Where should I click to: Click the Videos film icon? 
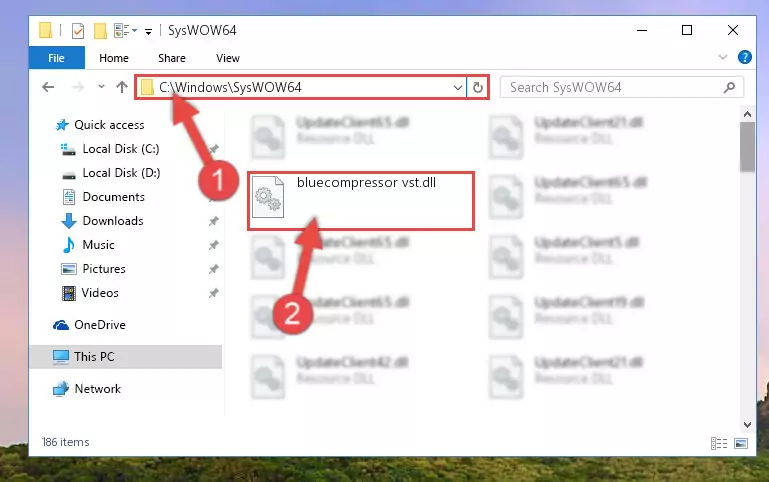click(x=69, y=293)
